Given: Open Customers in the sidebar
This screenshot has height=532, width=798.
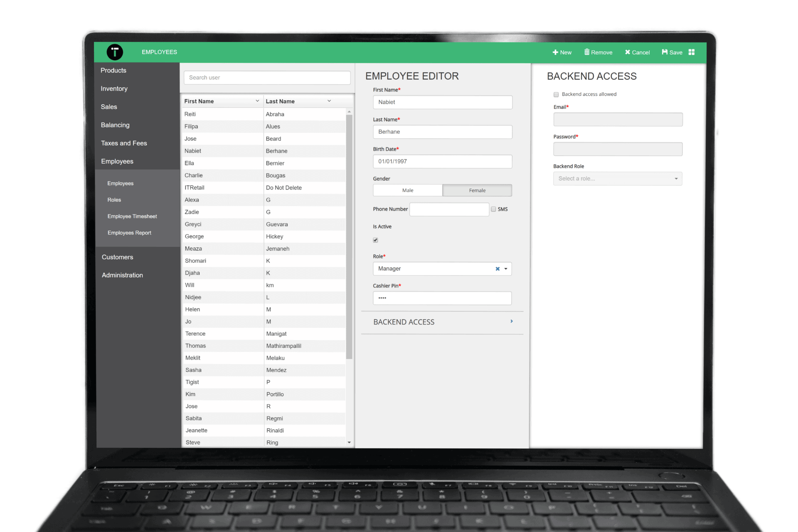Looking at the screenshot, I should pos(118,257).
